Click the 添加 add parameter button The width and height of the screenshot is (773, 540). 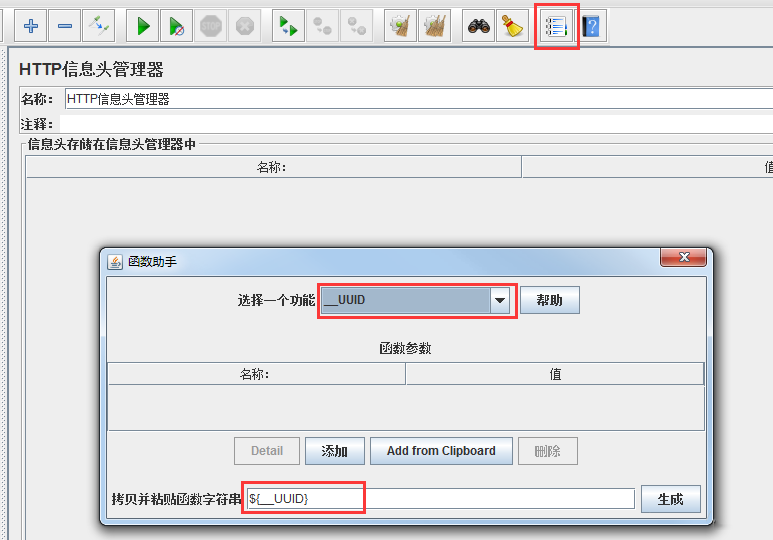tap(335, 451)
